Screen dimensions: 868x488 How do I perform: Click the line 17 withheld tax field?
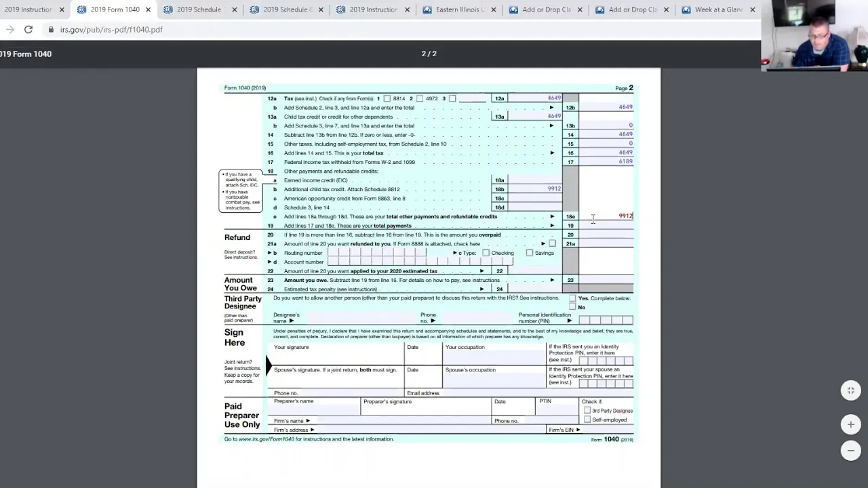[x=606, y=161]
